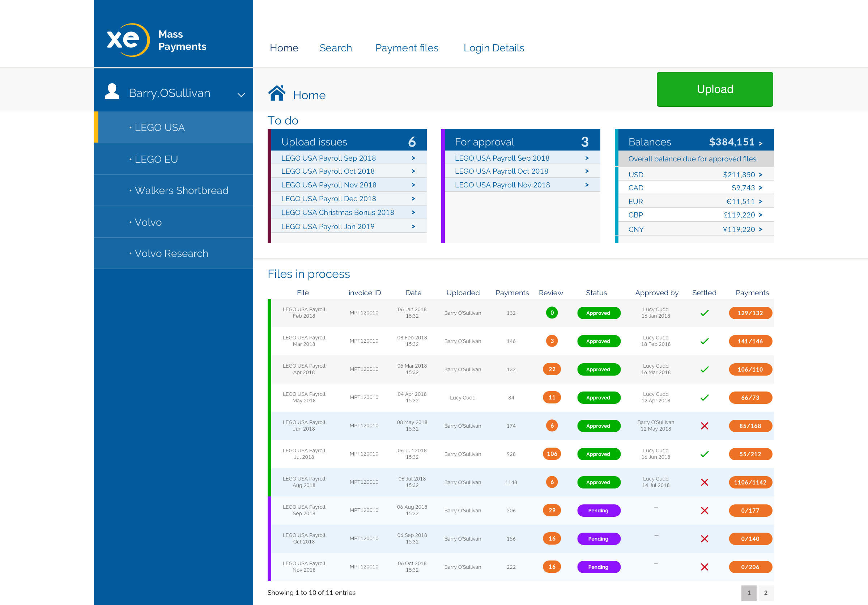Click green review badge 0 in Feb 2018 row
Image resolution: width=868 pixels, height=605 pixels.
(552, 313)
